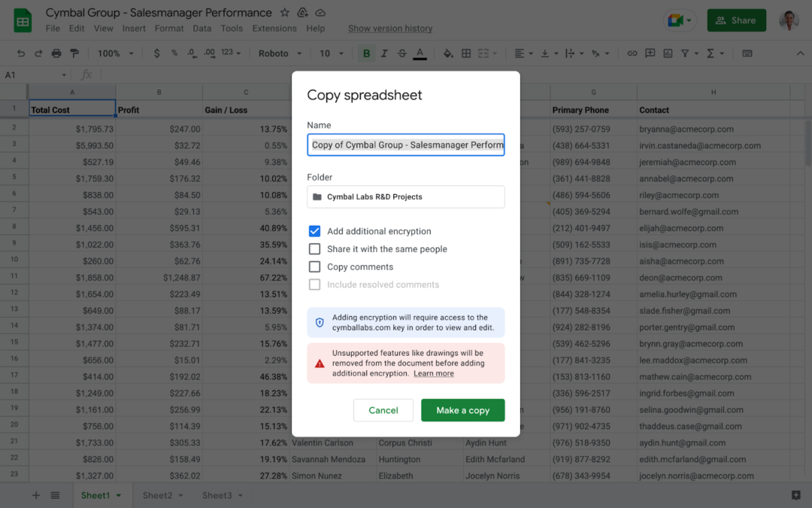812x508 pixels.
Task: Open the text color picker
Action: point(420,53)
